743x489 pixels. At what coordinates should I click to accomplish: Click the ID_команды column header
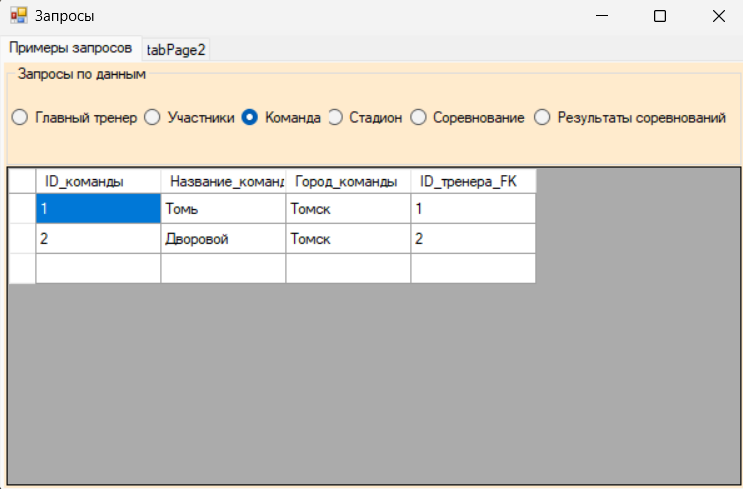pos(98,181)
